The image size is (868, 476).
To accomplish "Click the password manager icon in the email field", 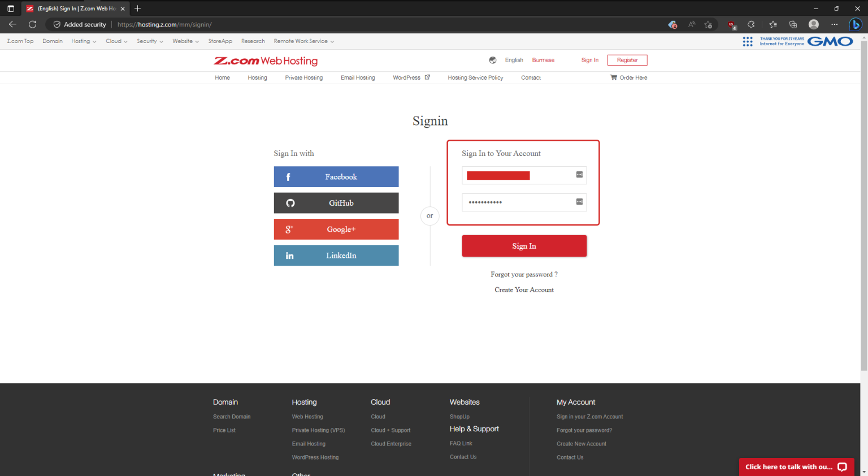I will 579,175.
